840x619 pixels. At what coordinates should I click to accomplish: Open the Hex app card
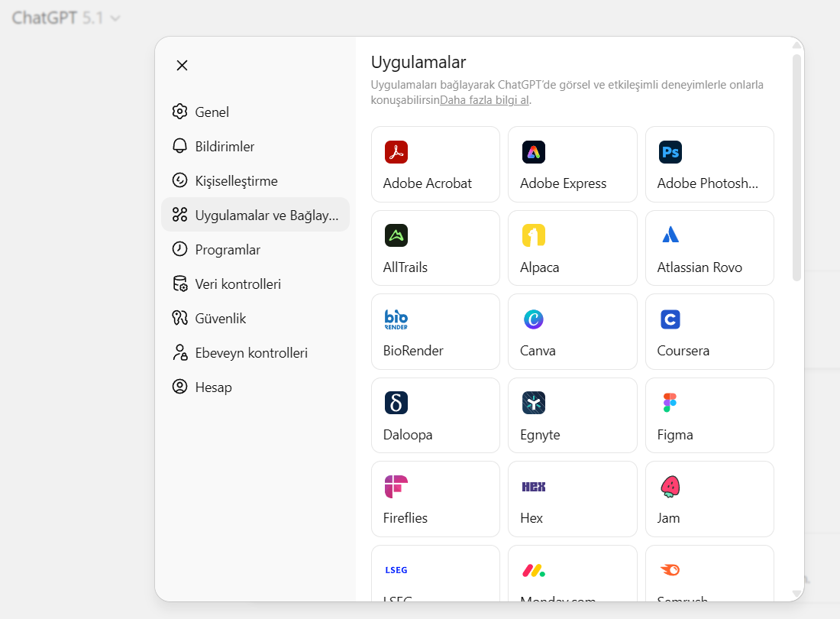tap(572, 499)
